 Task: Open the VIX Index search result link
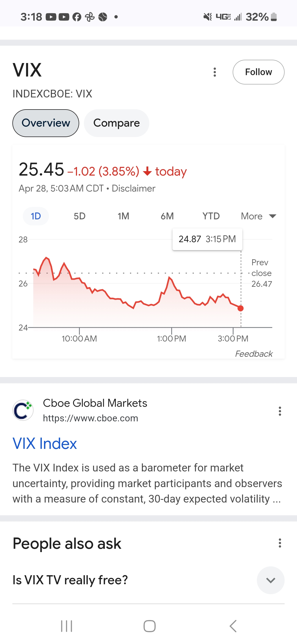coord(45,444)
